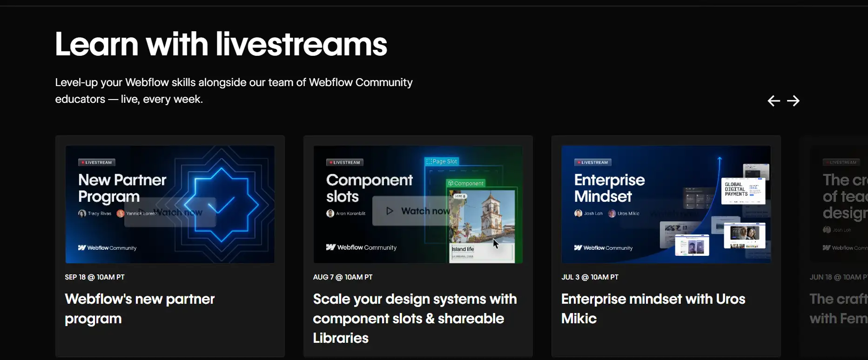Open Enterprise mindset with Uros Mikic title
Viewport: 868px width, 360px height.
click(x=653, y=308)
